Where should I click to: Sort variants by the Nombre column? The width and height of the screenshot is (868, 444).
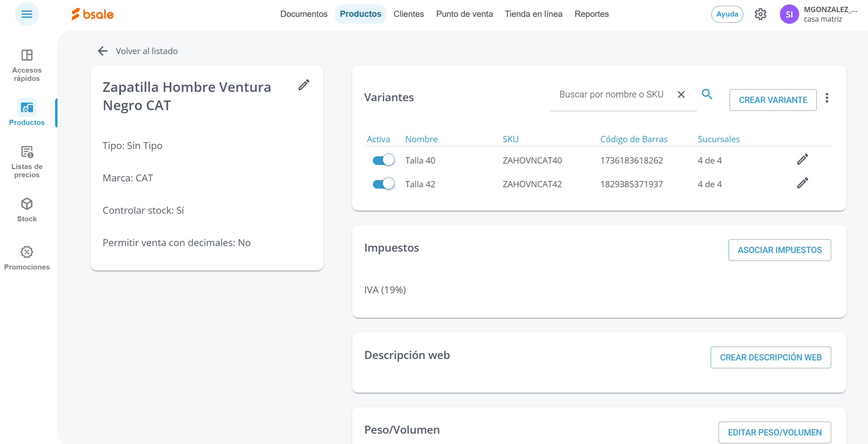tap(421, 139)
